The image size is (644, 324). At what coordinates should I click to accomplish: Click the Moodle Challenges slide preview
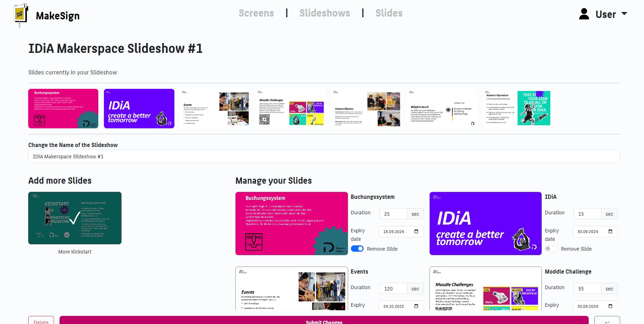[x=485, y=288]
